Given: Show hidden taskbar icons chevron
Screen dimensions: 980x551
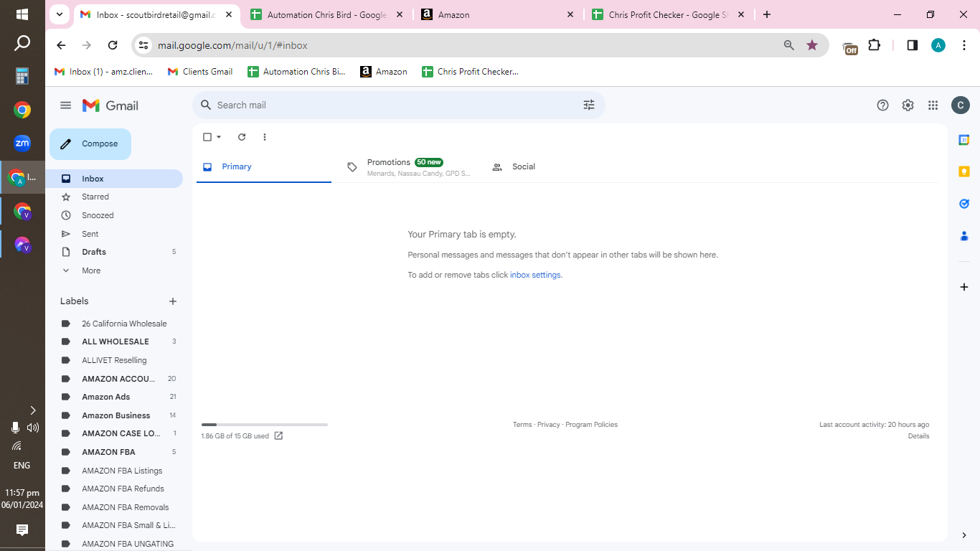Looking at the screenshot, I should pos(32,410).
